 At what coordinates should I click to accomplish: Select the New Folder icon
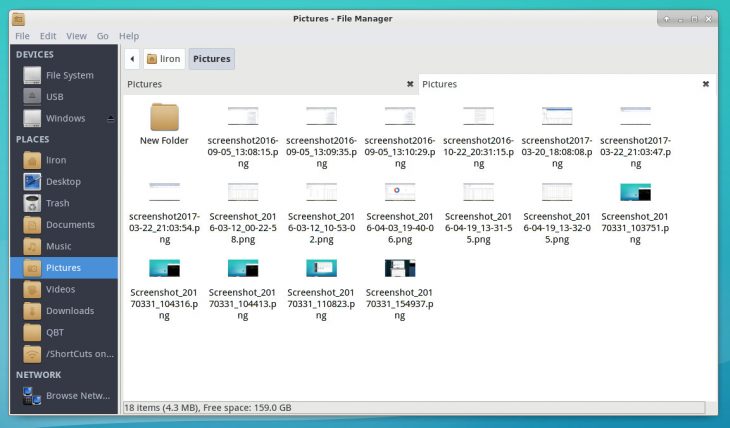(x=164, y=117)
